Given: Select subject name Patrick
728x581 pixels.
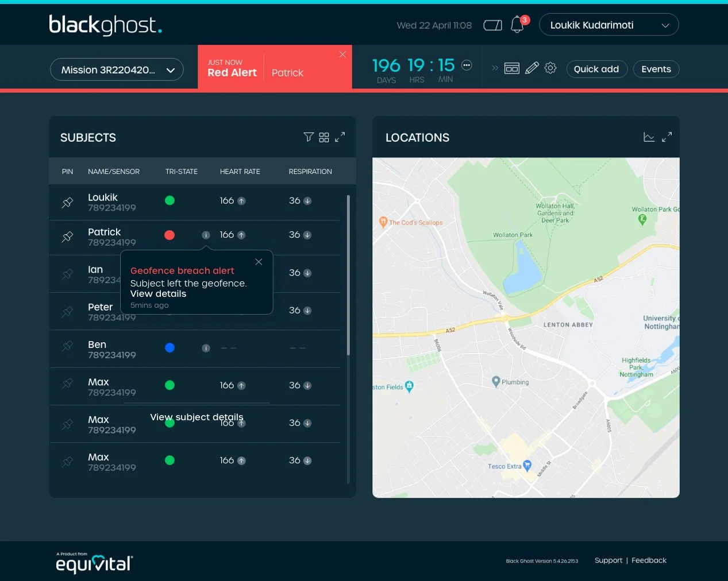Looking at the screenshot, I should coord(105,232).
